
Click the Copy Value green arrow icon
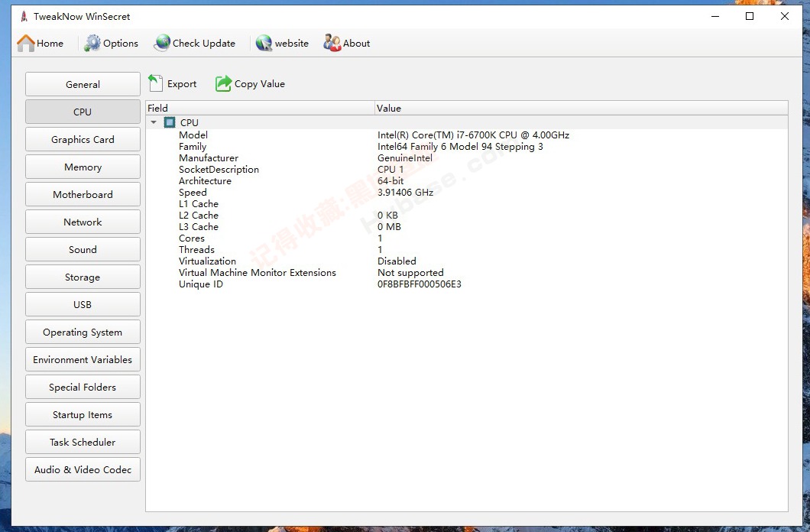coord(224,83)
